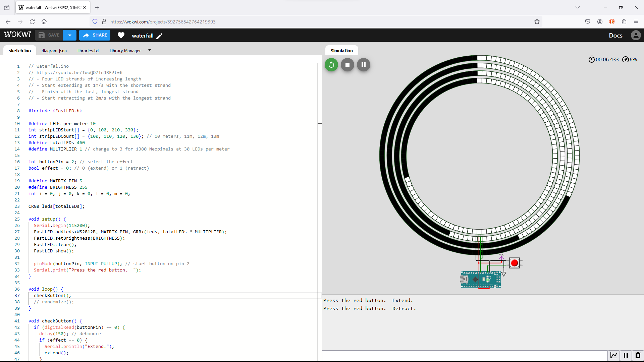List all browser tabs chevron
This screenshot has height=362, width=644.
pyautogui.click(x=577, y=7)
